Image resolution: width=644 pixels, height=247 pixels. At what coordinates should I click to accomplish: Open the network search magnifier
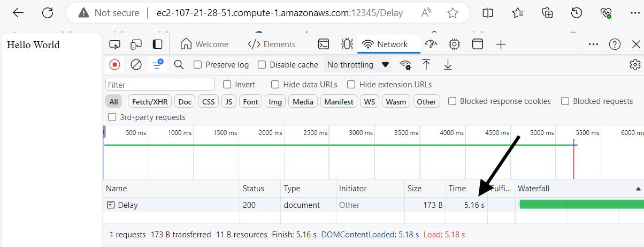coord(179,65)
